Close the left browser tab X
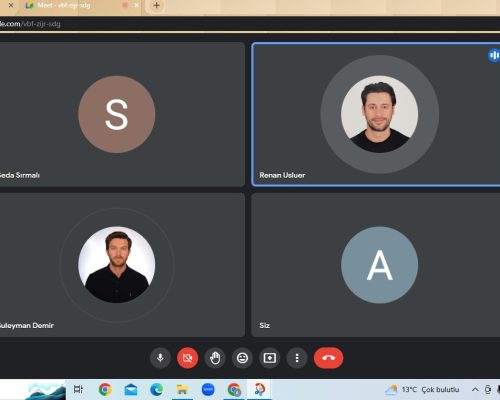Viewport: 500px width, 400px height. (x=11, y=5)
